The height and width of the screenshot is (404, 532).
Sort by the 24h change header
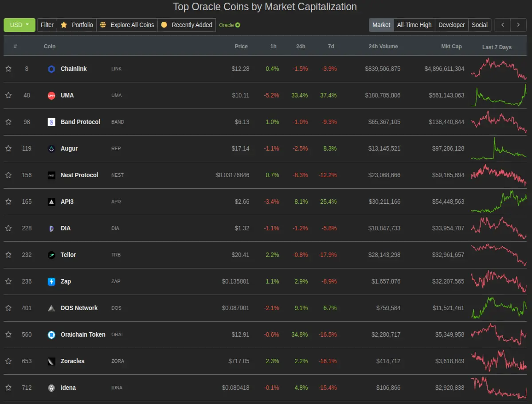tap(301, 47)
